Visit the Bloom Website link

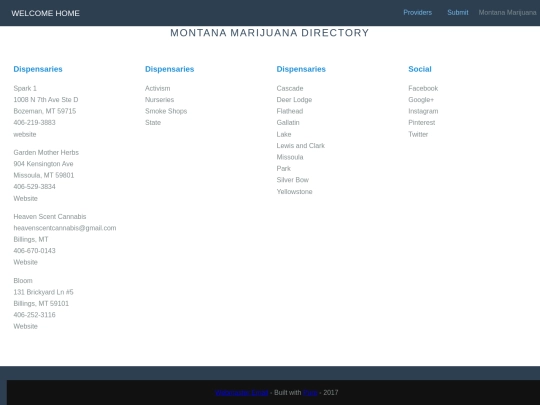tap(25, 326)
